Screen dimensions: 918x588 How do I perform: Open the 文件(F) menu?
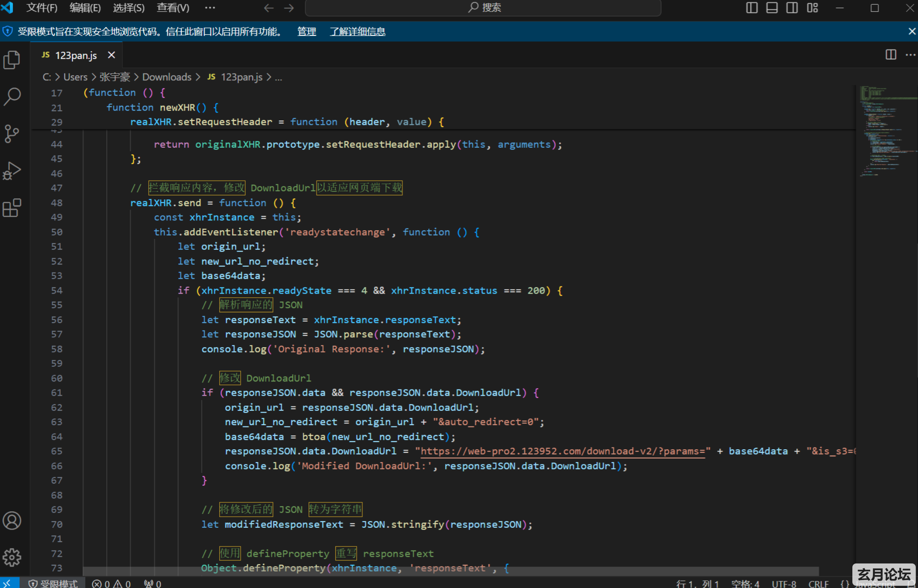42,8
